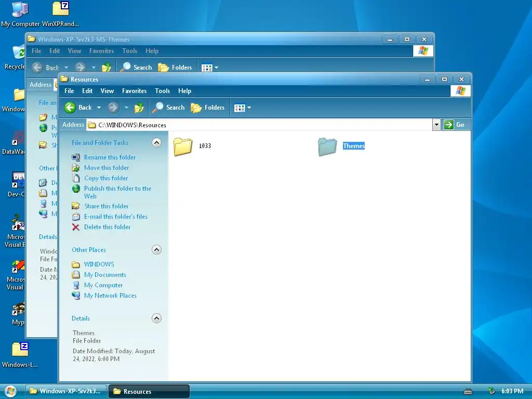Click Search in the Windows-XP-Srv2k3-MS-Themes window toolbar

coord(136,68)
